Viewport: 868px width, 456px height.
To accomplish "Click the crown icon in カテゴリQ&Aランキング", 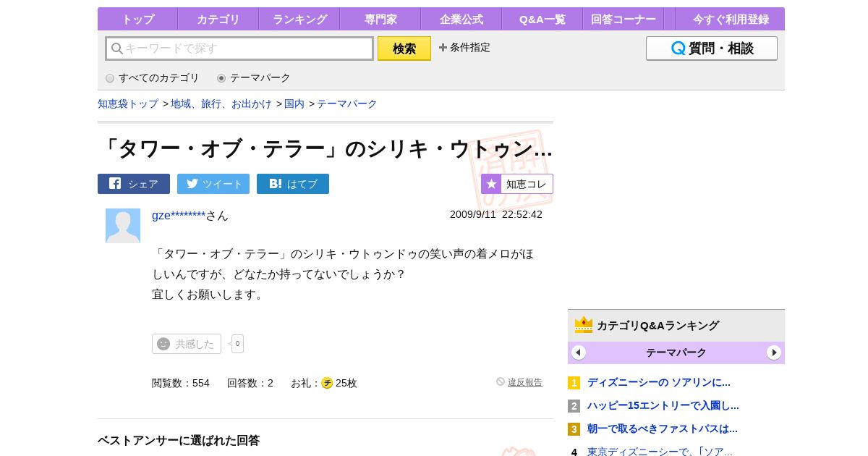I will [584, 325].
